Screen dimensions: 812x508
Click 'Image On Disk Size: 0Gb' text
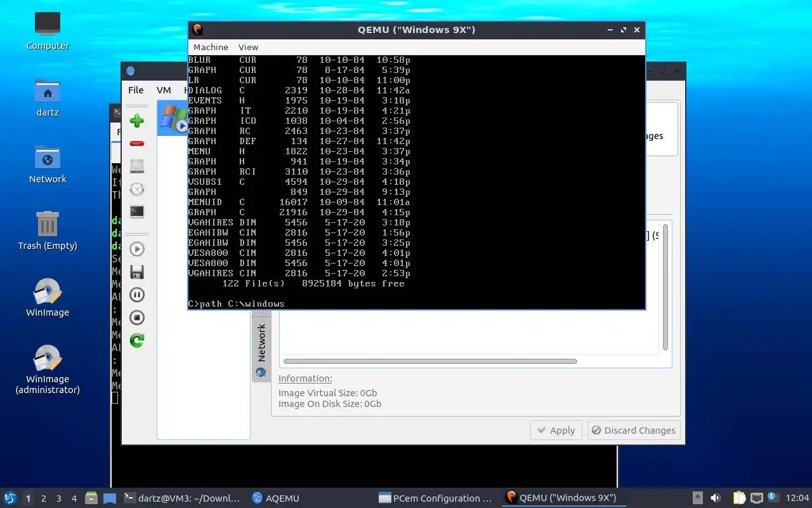tap(330, 404)
